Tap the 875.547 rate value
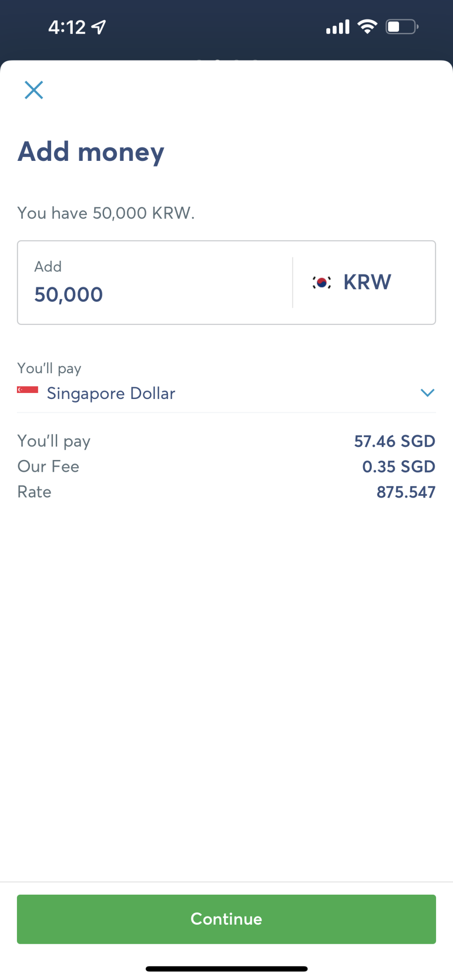Viewport: 453px width, 980px height. click(x=406, y=492)
